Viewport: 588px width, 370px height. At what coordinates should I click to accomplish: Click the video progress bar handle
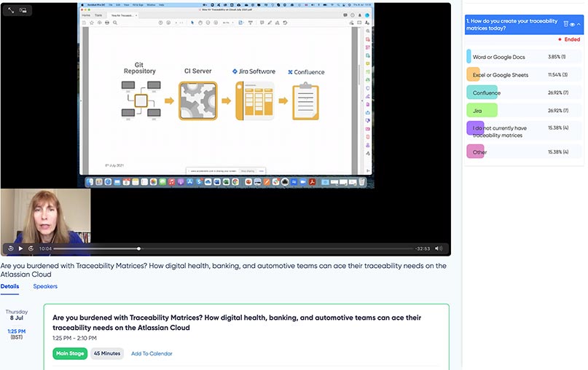coord(138,248)
